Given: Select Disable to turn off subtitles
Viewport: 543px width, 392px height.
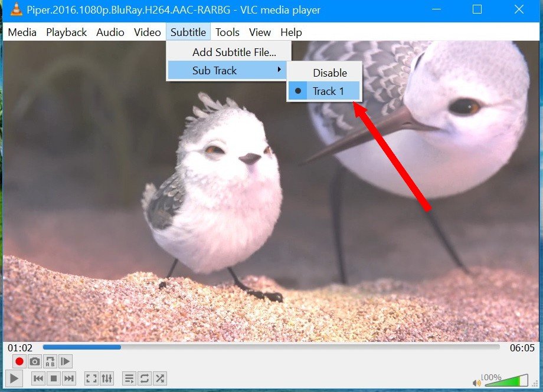Looking at the screenshot, I should [325, 73].
